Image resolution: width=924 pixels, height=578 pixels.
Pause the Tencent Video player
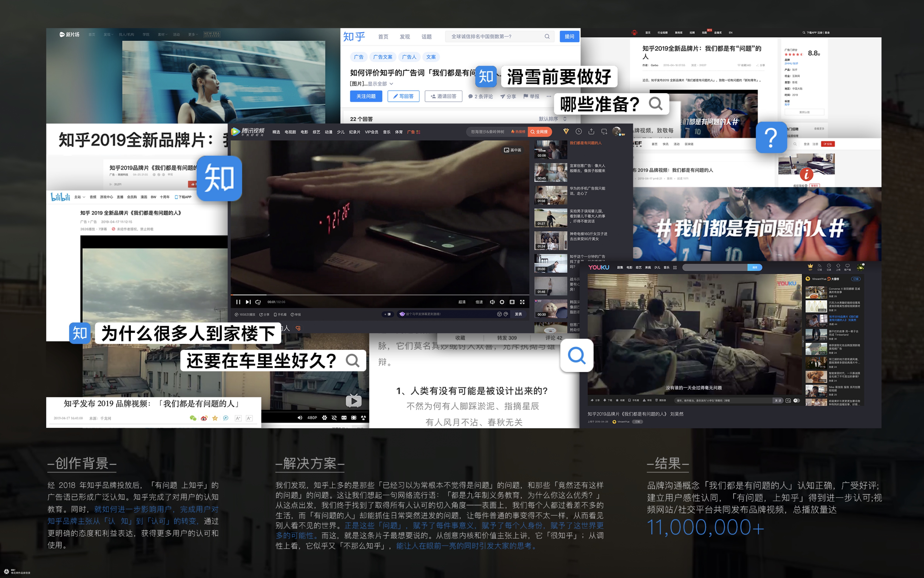pyautogui.click(x=238, y=302)
